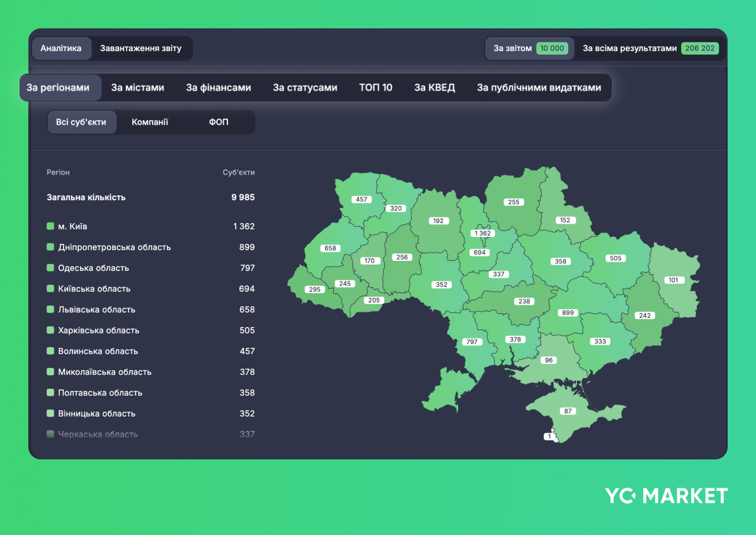
Task: Switch to За статусами tab
Action: (x=305, y=88)
